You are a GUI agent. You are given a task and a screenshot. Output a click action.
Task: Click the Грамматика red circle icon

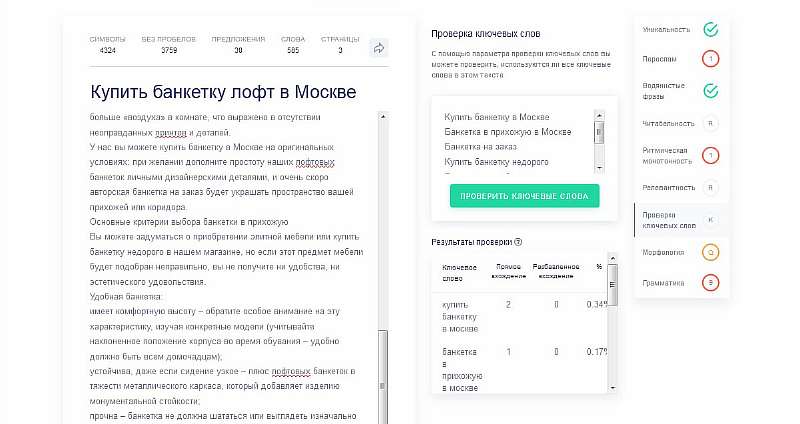tap(710, 283)
